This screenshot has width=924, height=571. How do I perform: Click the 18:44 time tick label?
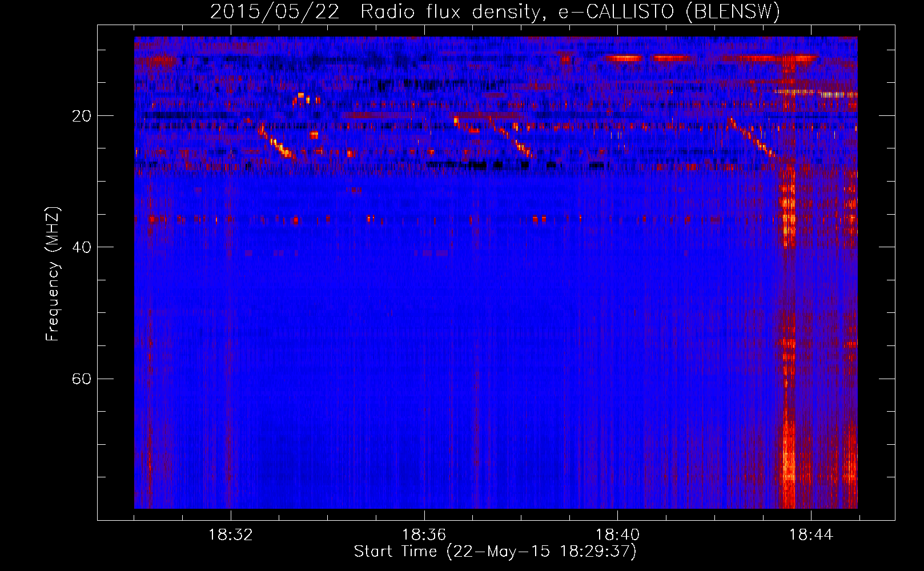[811, 535]
